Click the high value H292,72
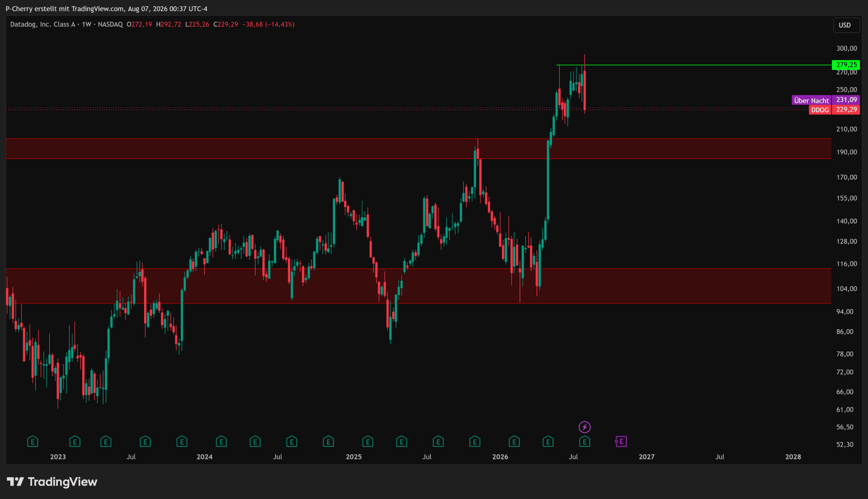The image size is (868, 499). 168,24
